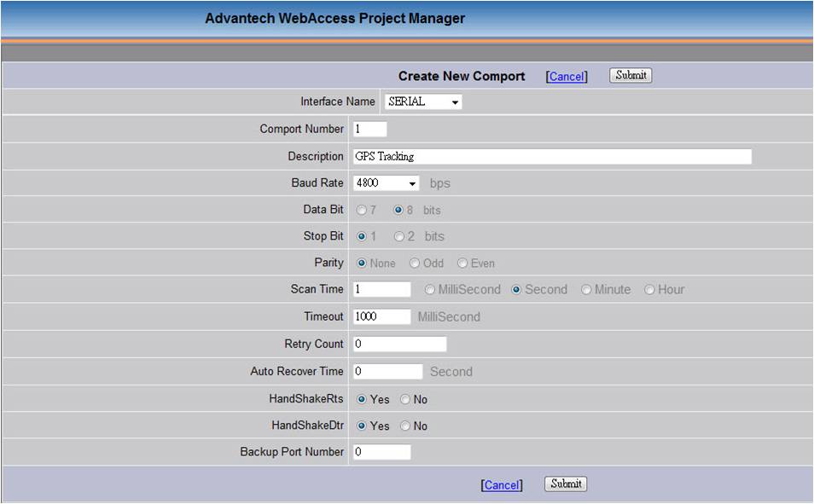
Task: Focus the Scan Time value field
Action: pos(382,290)
